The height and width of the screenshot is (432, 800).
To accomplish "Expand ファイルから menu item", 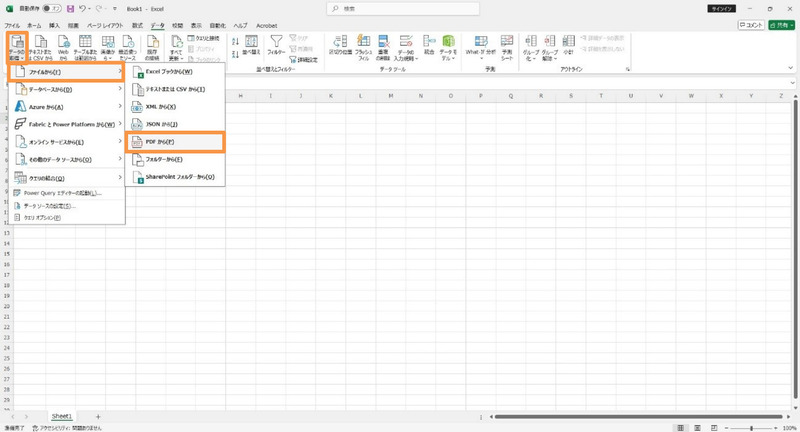I will click(66, 72).
